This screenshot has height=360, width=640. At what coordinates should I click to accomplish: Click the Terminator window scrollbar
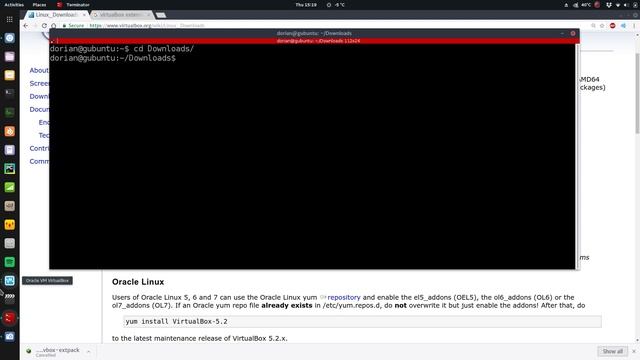577,157
